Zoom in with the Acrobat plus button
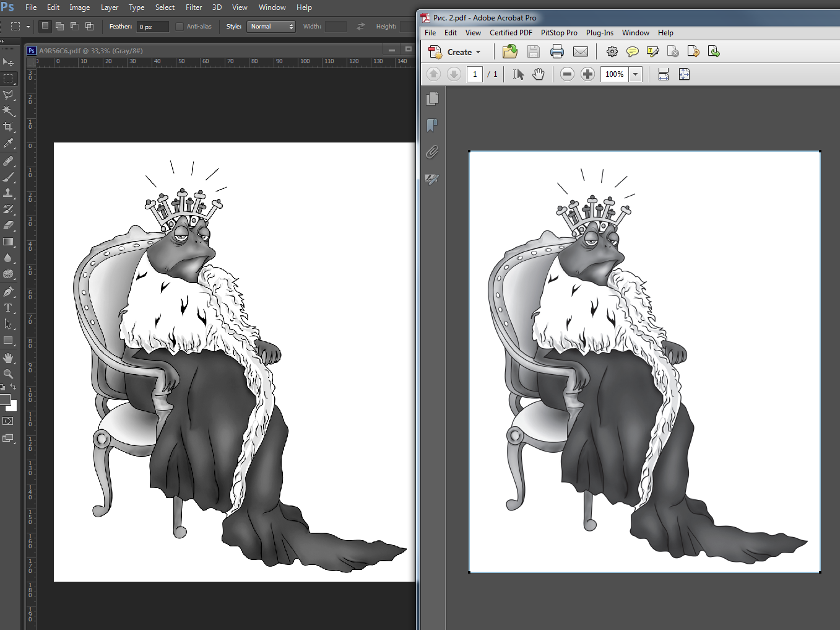840x630 pixels. (587, 74)
